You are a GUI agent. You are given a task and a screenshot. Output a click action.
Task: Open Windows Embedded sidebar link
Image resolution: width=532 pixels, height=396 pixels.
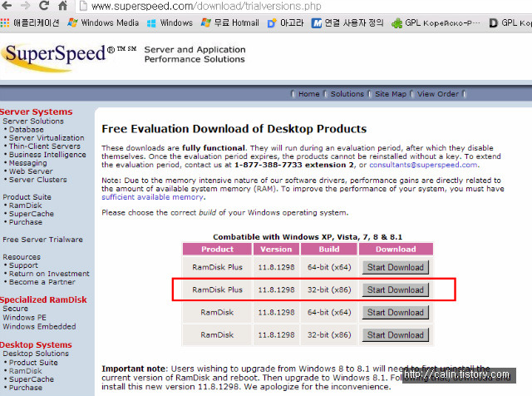(x=39, y=326)
